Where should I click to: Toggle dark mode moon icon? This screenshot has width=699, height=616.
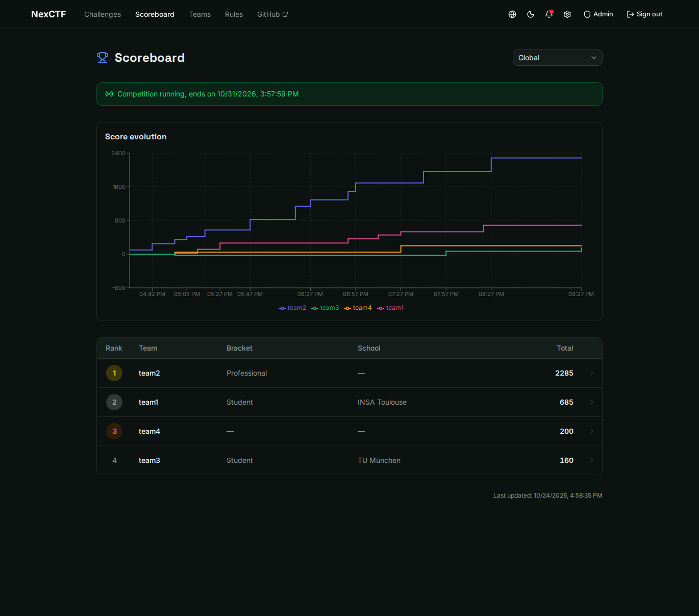pos(531,14)
